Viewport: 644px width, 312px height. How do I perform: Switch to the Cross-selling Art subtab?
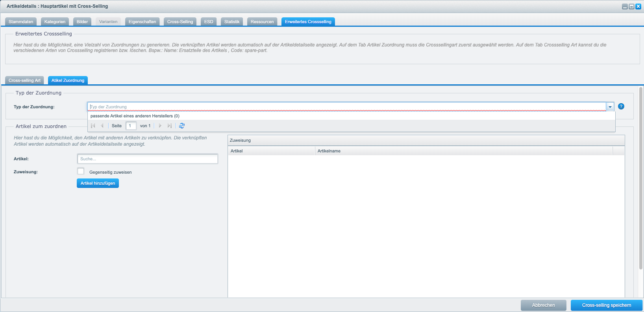(x=24, y=80)
